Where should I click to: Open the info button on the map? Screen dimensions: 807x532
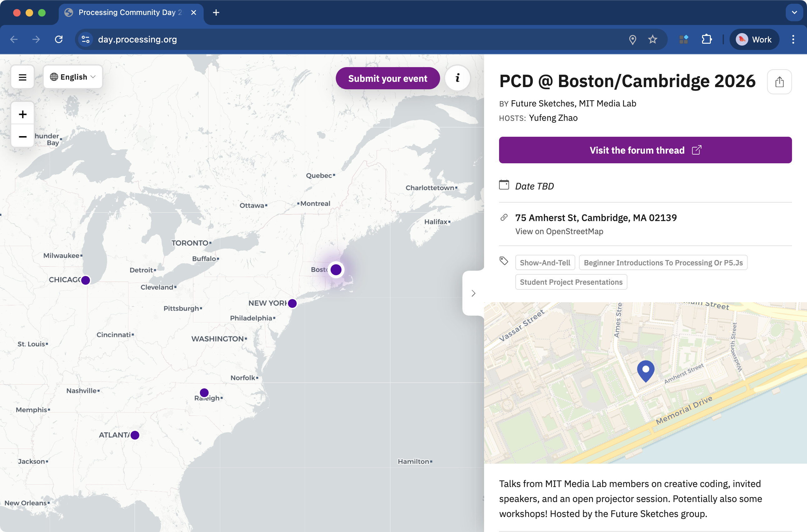point(458,78)
